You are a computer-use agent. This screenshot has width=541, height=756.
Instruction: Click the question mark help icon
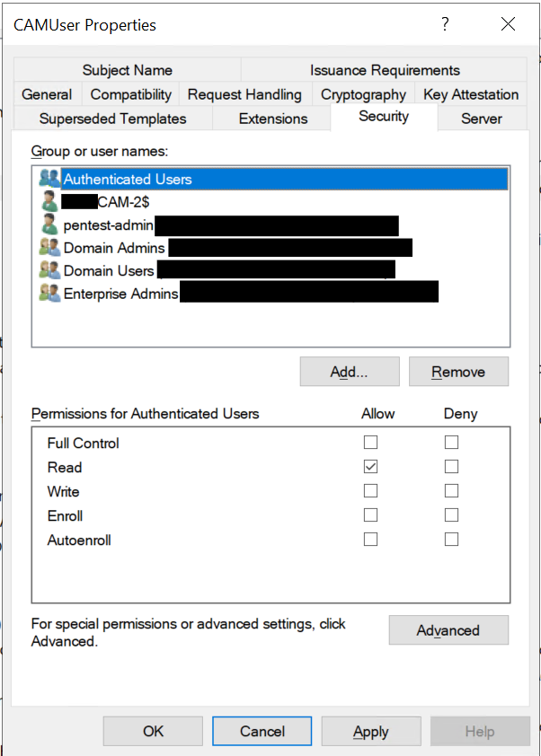[445, 24]
